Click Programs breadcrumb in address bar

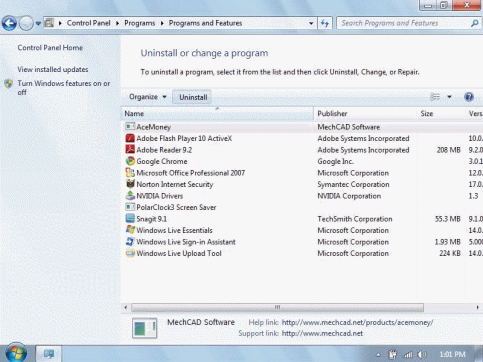(139, 23)
